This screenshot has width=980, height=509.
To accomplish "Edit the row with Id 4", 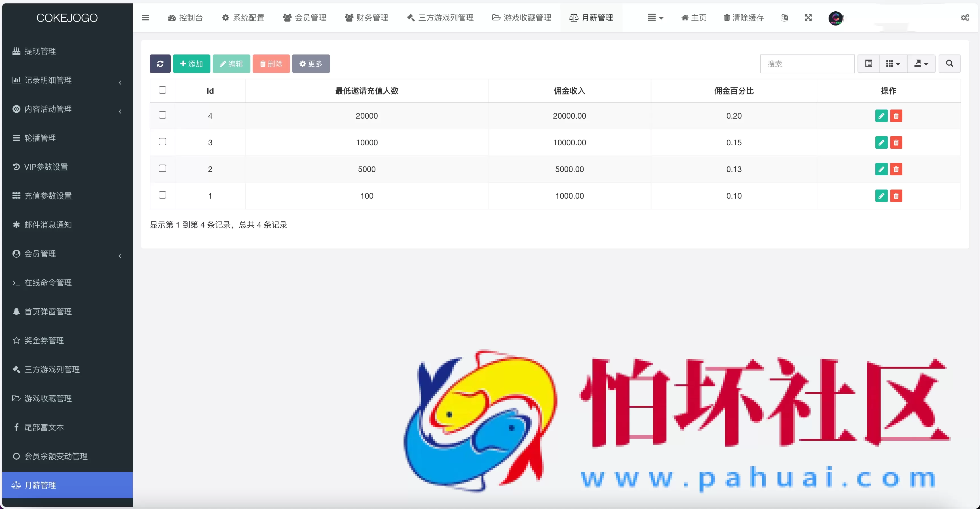I will click(882, 116).
